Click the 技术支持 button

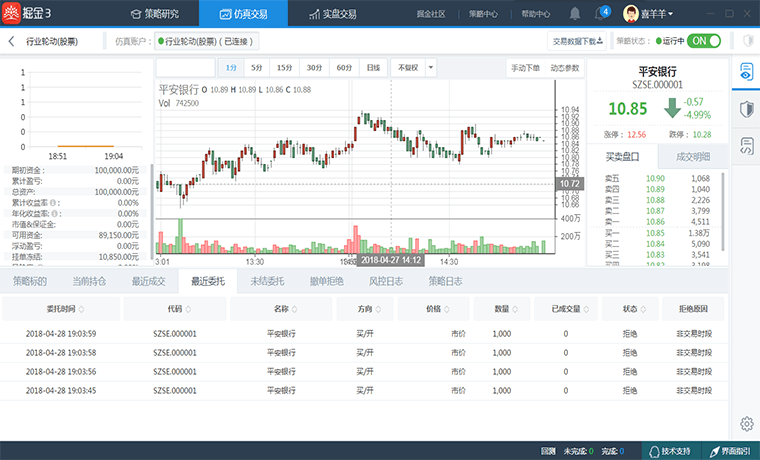671,451
